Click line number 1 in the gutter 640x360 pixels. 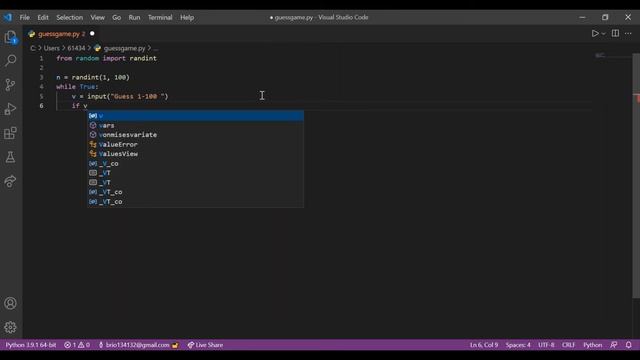41,58
